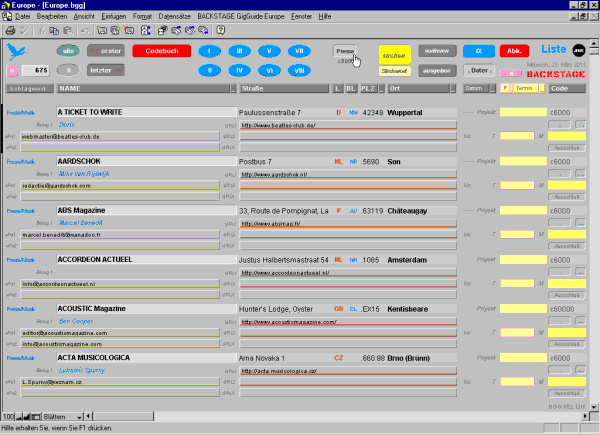
Task: Click the zoom-in icon in status area
Action: pos(27,416)
